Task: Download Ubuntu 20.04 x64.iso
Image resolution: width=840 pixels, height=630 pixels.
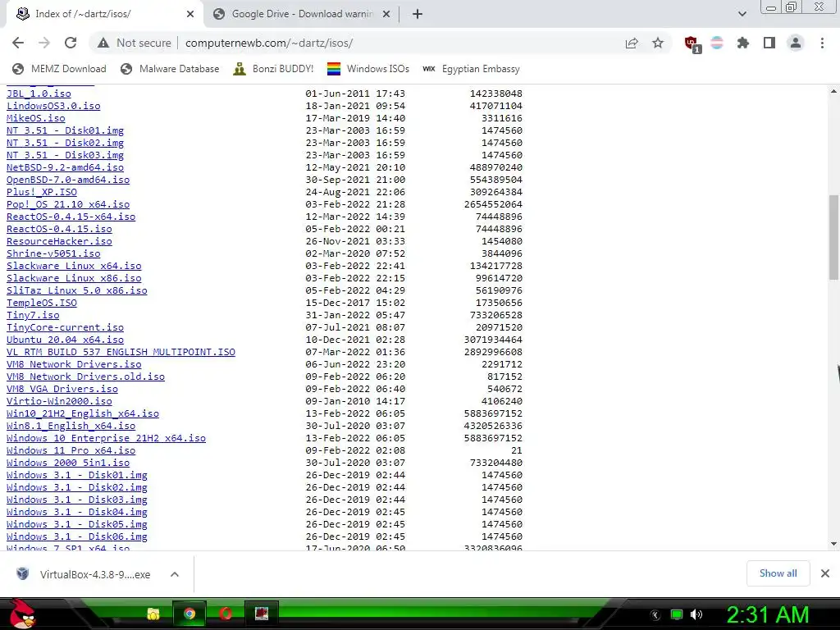Action: (x=65, y=340)
